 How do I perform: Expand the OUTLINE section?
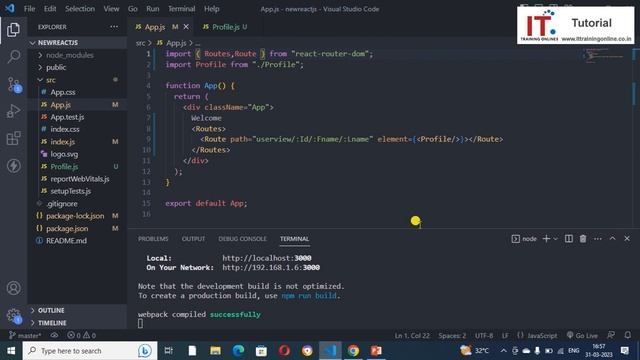[77, 311]
